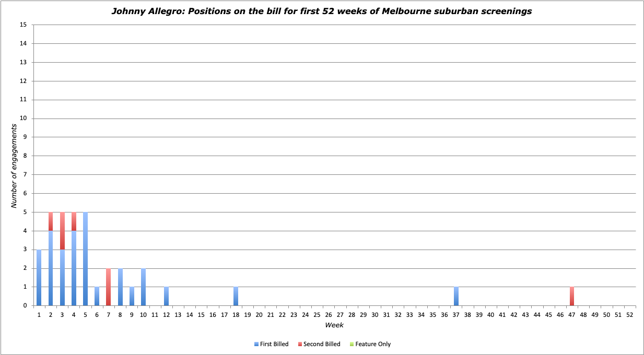This screenshot has width=644, height=355.
Task: Click the tall blue bar for week 5
Action: tap(86, 259)
